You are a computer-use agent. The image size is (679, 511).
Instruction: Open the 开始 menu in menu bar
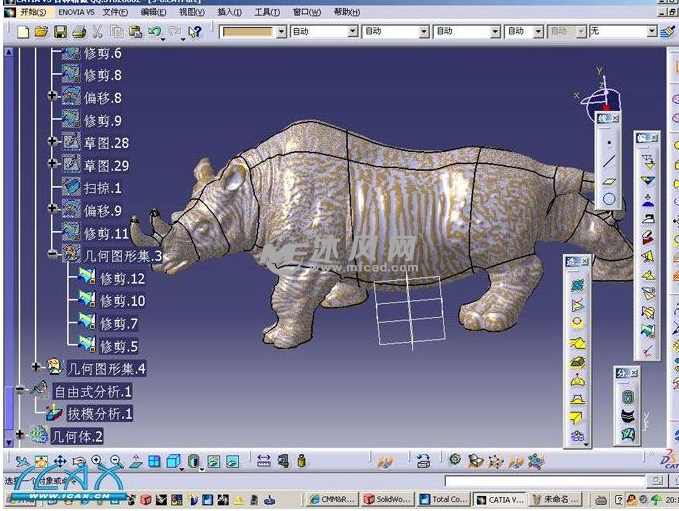tap(30, 12)
